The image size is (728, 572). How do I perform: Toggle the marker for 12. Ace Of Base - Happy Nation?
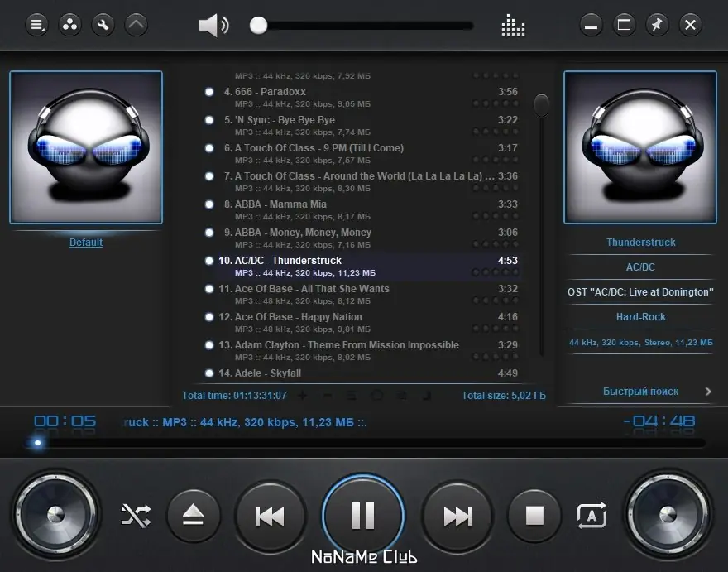point(209,316)
